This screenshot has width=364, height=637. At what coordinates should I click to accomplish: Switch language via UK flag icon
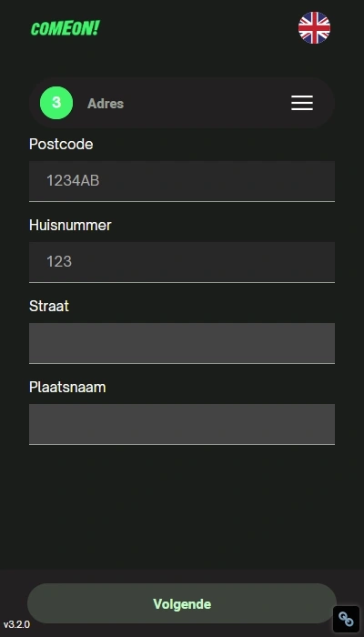(x=314, y=27)
